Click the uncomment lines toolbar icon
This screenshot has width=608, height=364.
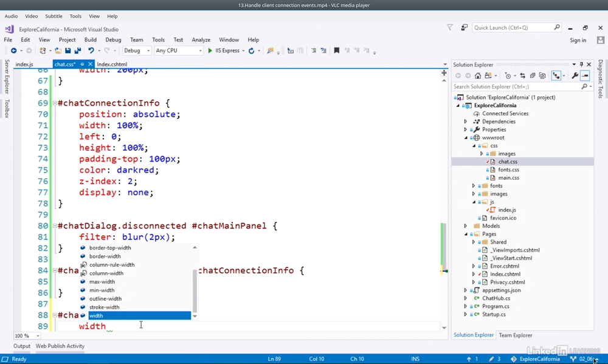[x=323, y=50]
